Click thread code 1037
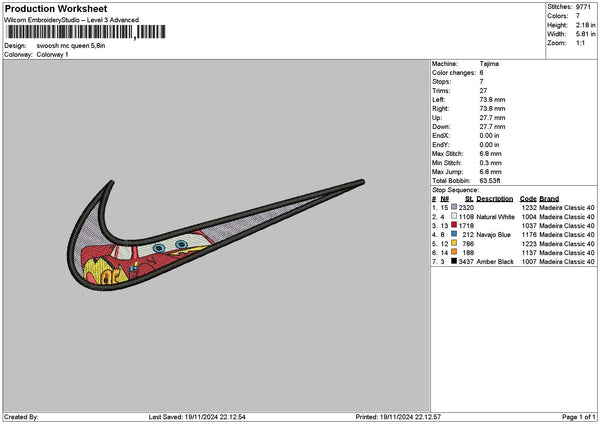 (x=529, y=226)
